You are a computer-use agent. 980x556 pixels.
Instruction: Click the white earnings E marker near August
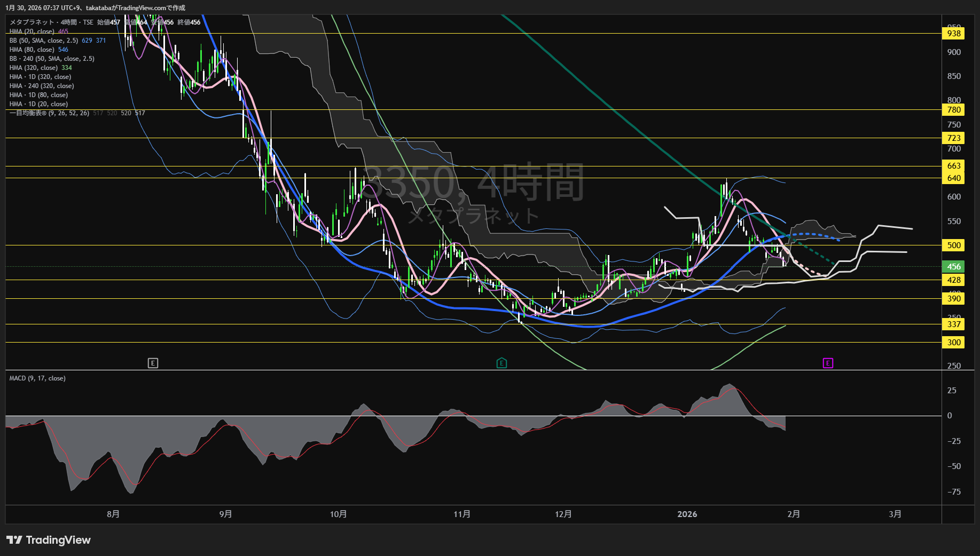coord(153,363)
